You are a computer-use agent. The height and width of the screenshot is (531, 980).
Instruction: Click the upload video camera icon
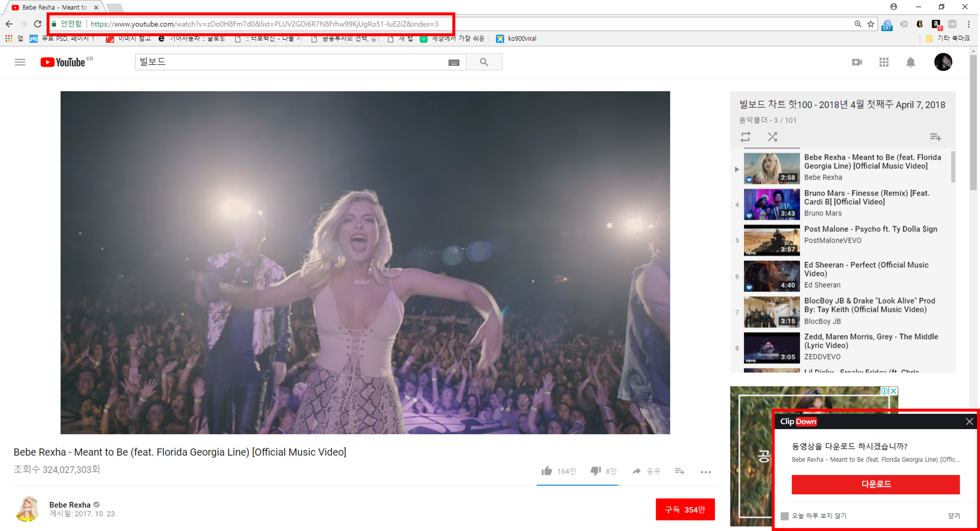pyautogui.click(x=857, y=62)
